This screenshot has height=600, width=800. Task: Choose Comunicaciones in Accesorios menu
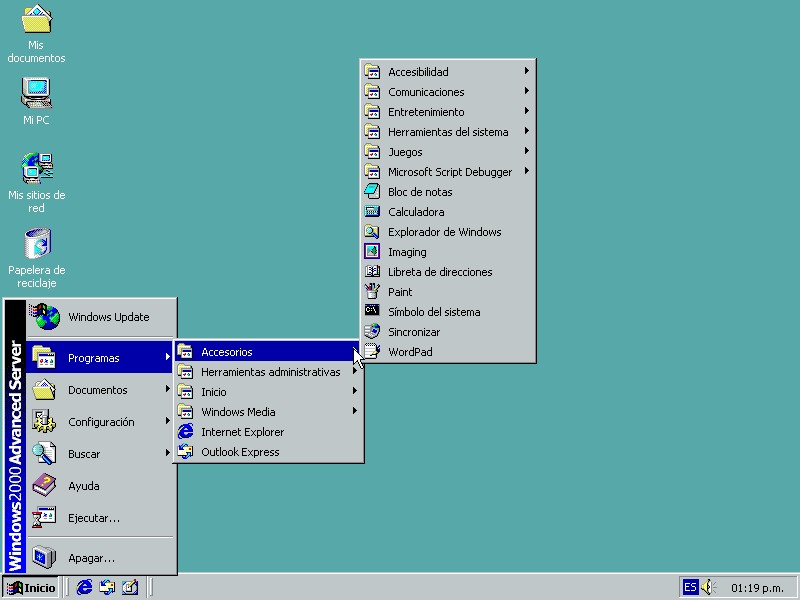447,92
